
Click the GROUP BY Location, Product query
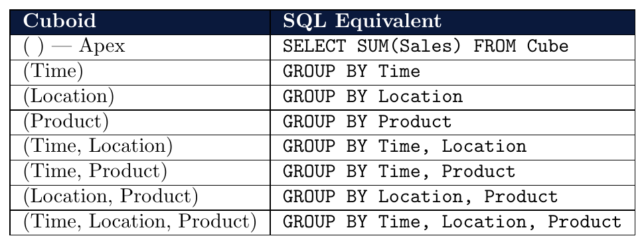click(x=420, y=197)
